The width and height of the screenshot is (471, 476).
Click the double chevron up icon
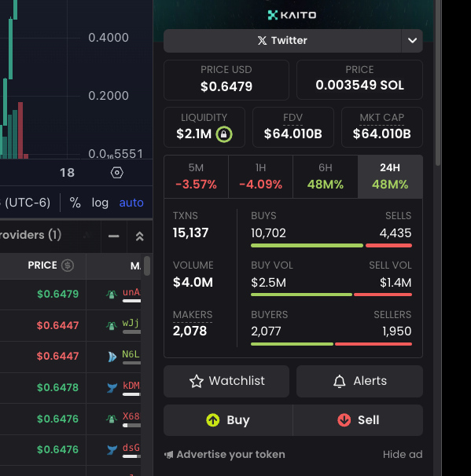pos(139,236)
